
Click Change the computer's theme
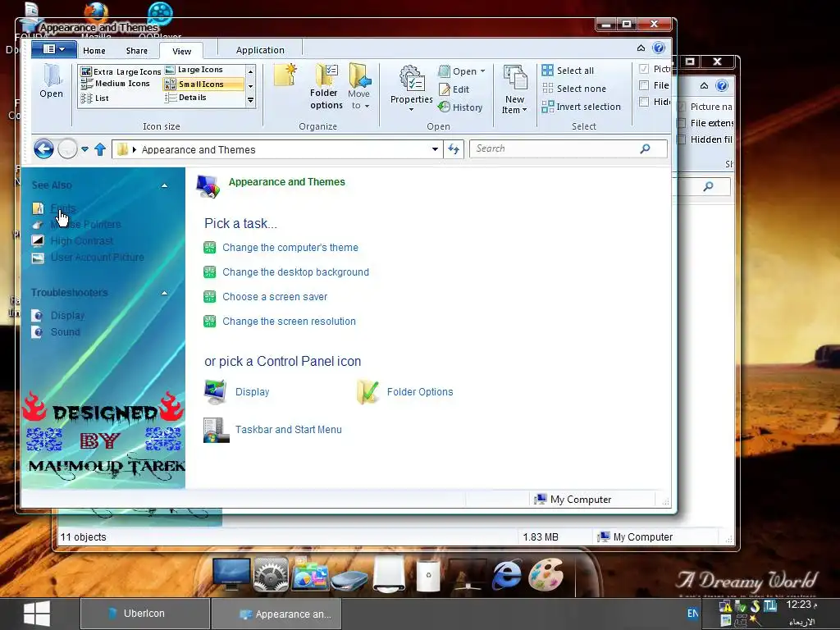click(x=290, y=248)
